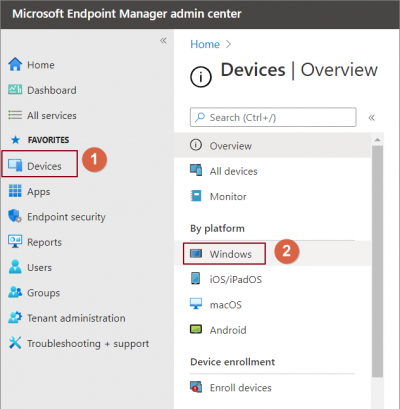The image size is (400, 409).
Task: Click the Windows platform icon
Action: pos(196,254)
